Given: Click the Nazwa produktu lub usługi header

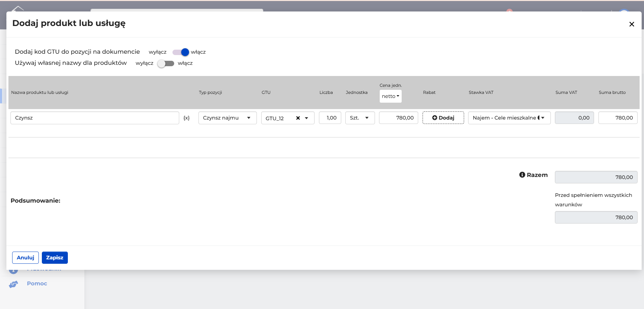Looking at the screenshot, I should pos(39,93).
